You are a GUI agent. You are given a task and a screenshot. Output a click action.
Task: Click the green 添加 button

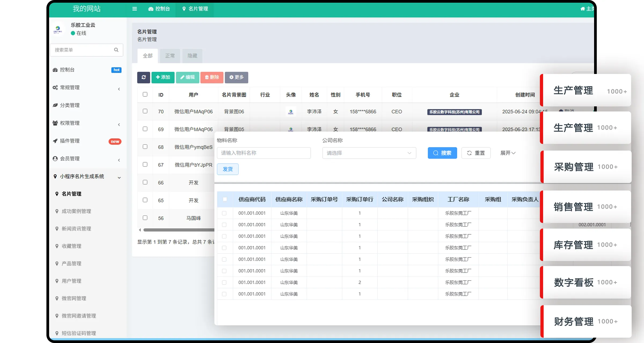(x=163, y=77)
